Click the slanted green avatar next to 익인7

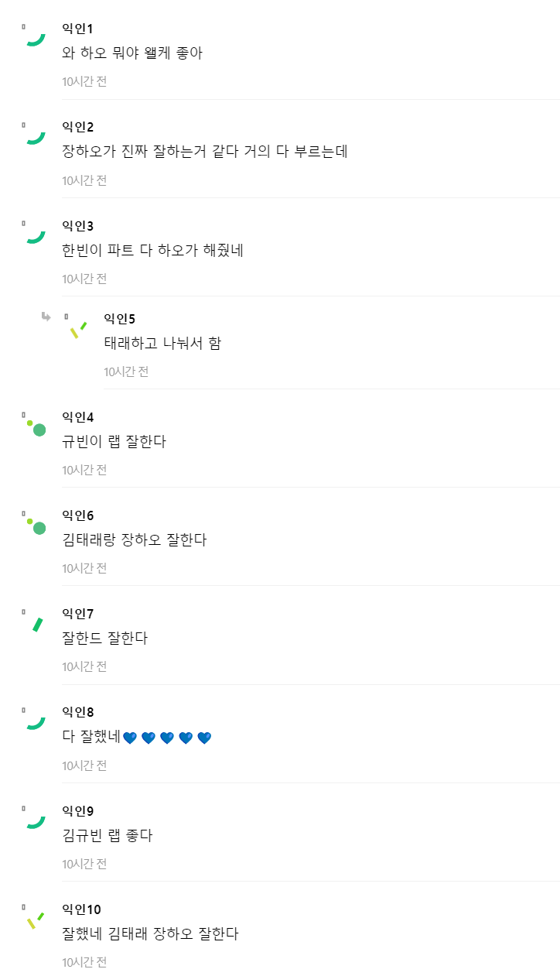tap(35, 622)
